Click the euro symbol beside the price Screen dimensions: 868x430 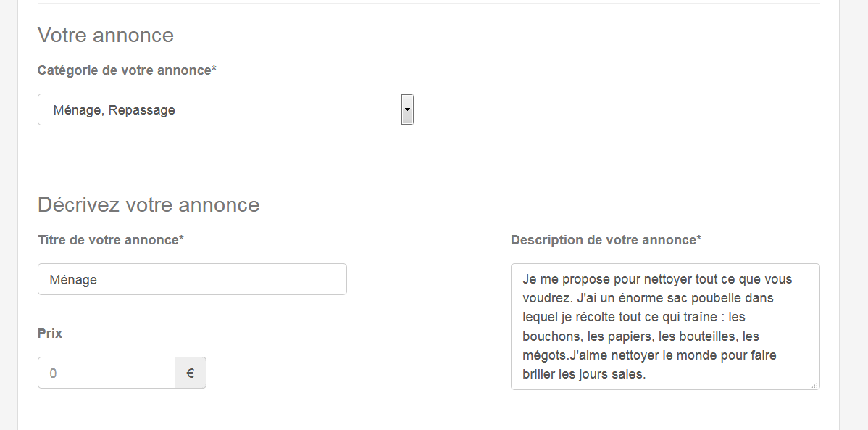coord(191,373)
